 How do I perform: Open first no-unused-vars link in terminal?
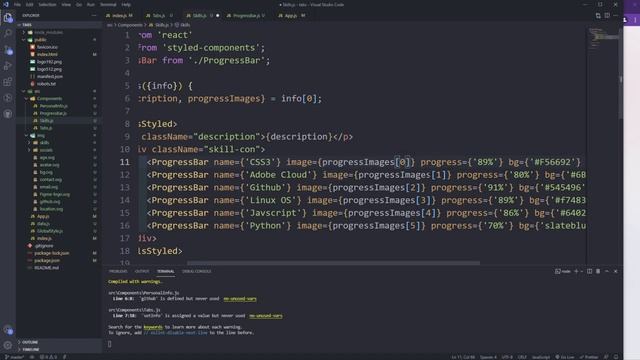click(x=240, y=299)
